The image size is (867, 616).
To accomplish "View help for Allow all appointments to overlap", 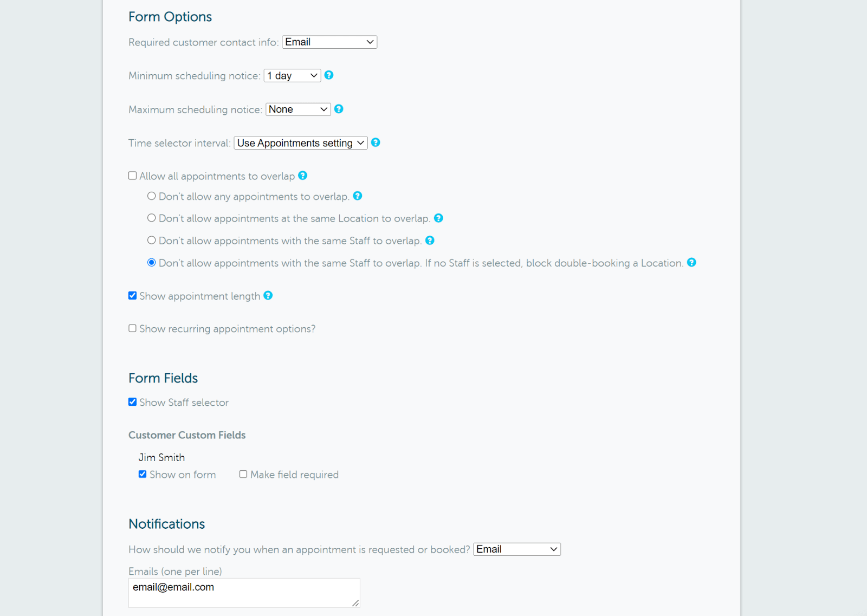I will [x=303, y=176].
